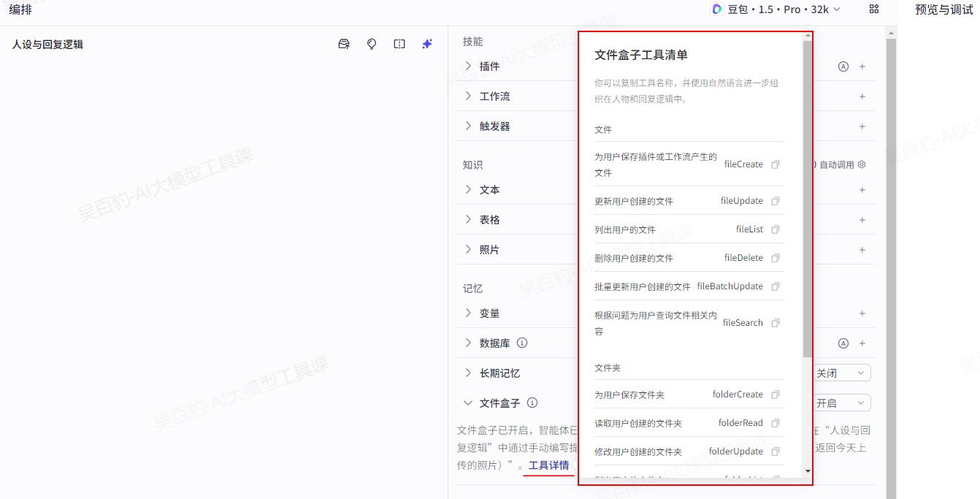Add a workflow with the plus icon

coord(862,96)
